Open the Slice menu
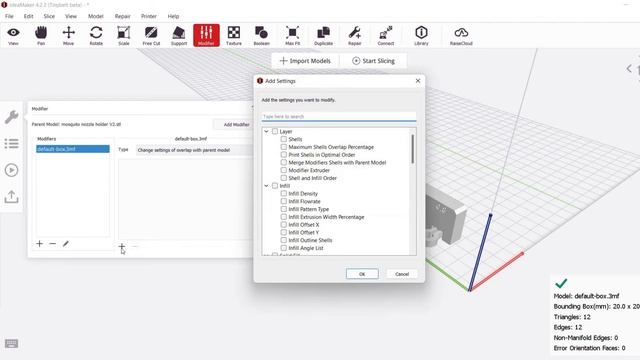The image size is (640, 360). (49, 16)
